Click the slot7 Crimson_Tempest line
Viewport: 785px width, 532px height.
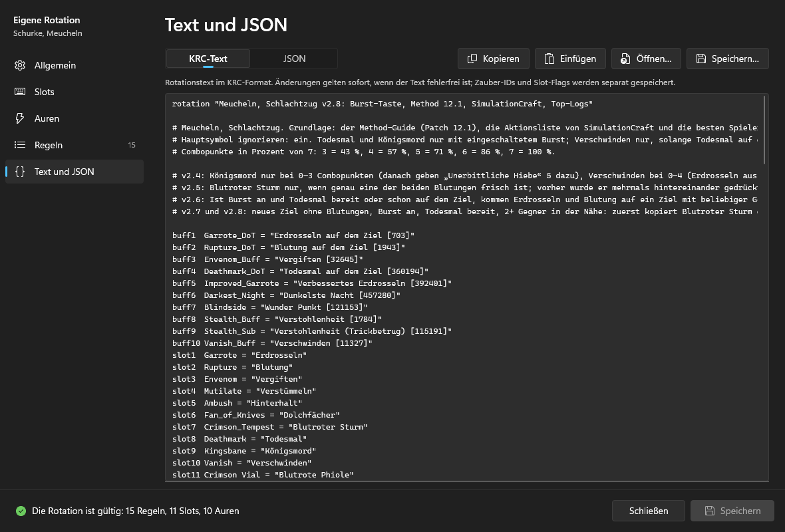coord(270,427)
